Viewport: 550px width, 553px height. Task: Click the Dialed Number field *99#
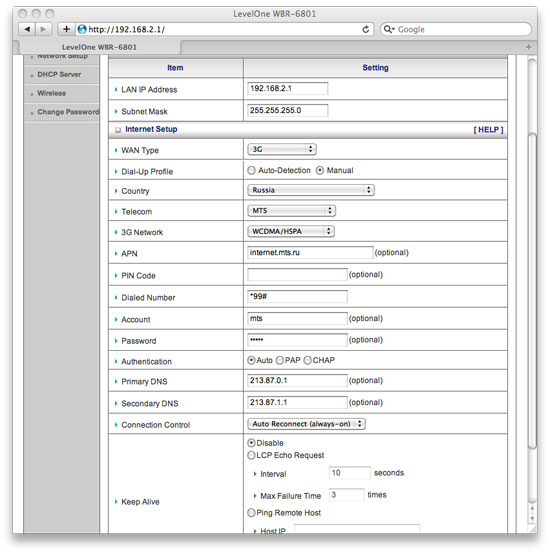(297, 297)
